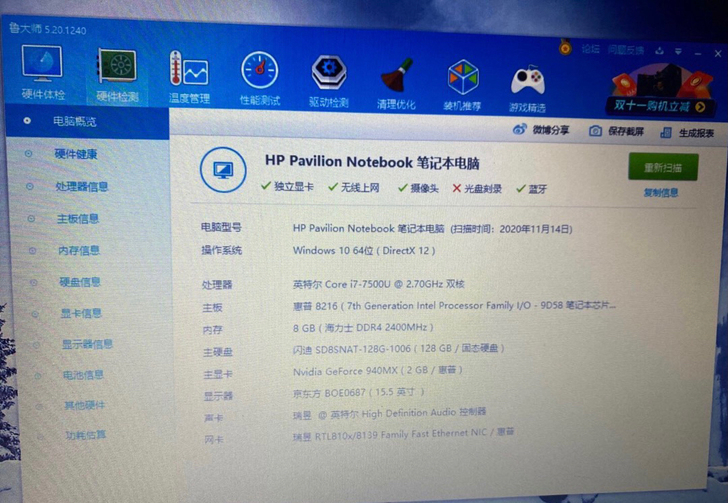Click the 操作系统 row label
Image resolution: width=728 pixels, height=503 pixels.
click(x=221, y=250)
